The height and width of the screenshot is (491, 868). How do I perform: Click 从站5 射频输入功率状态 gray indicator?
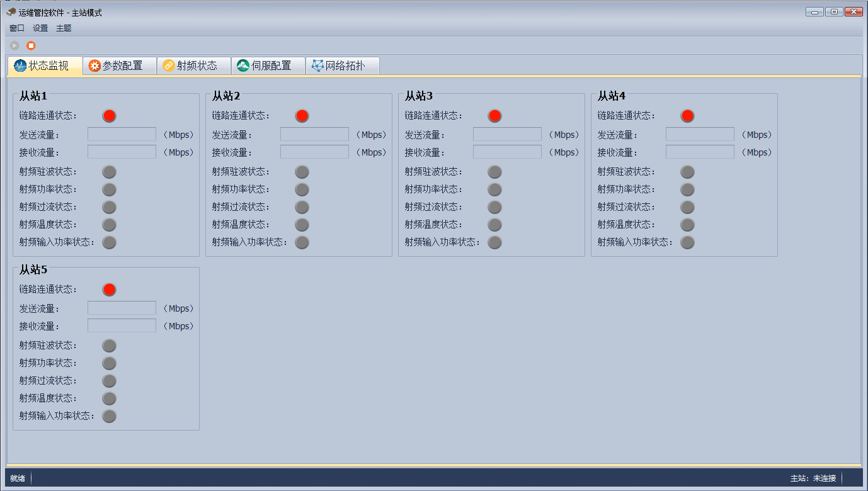click(110, 416)
